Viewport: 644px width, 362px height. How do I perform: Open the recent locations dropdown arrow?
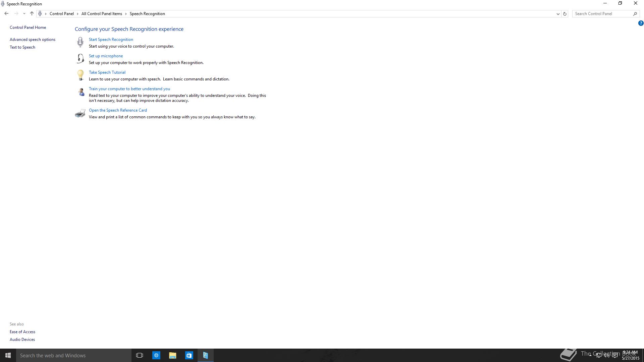tap(24, 14)
